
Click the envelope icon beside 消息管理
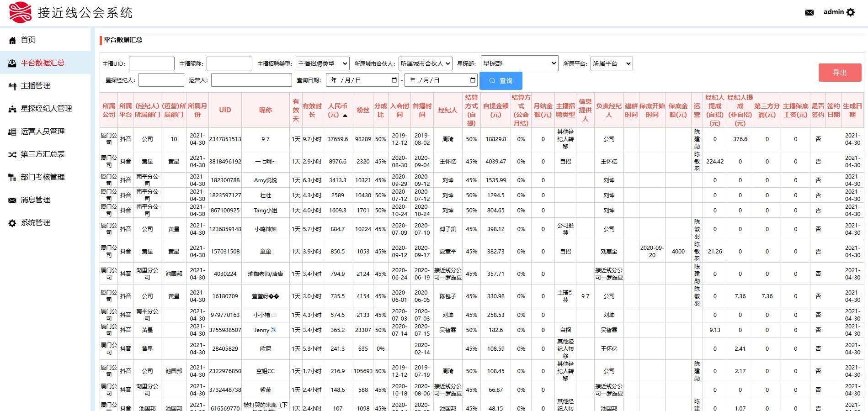click(12, 200)
